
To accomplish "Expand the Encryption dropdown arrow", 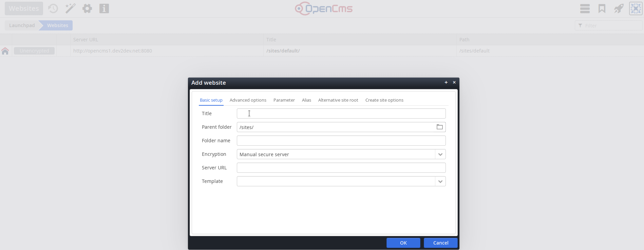I will point(440,154).
